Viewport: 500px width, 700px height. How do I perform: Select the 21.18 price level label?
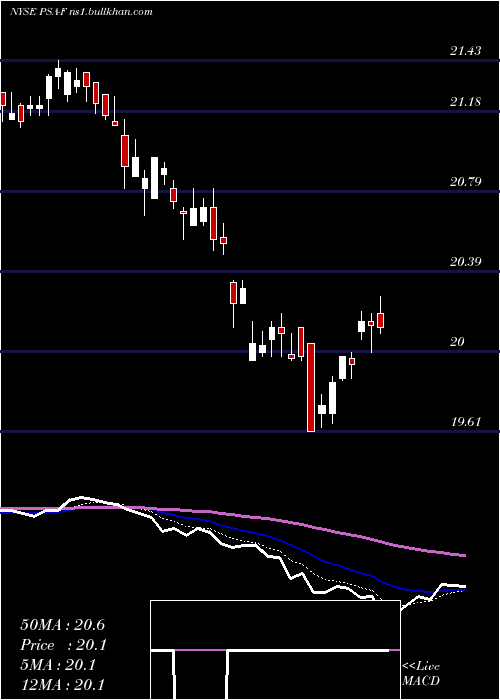pos(466,102)
